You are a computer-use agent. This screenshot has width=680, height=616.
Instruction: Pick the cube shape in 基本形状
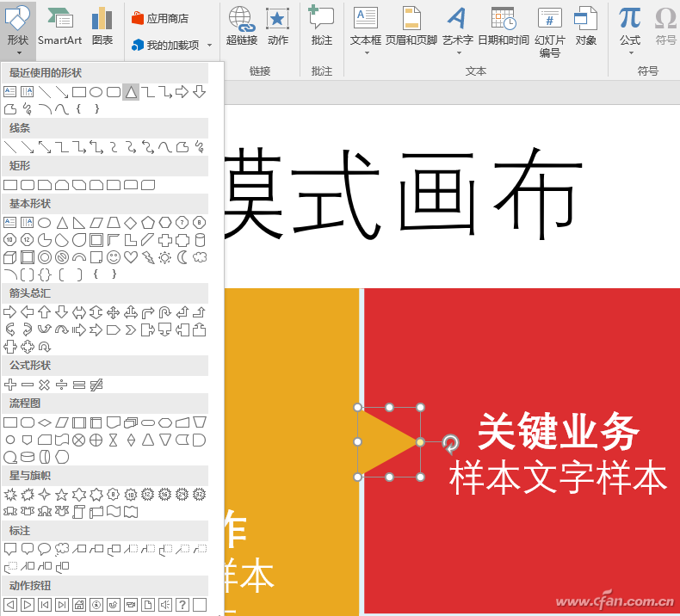10,257
